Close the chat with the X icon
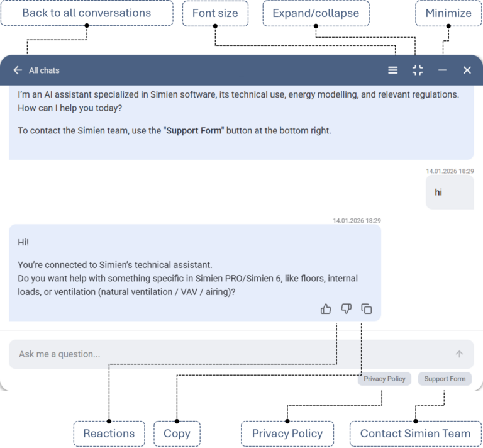 (x=467, y=70)
